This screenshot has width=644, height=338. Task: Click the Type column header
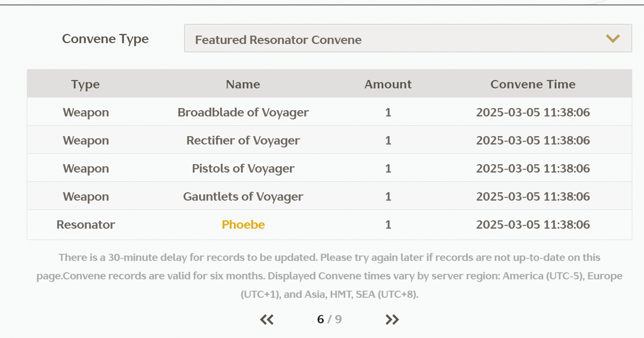point(86,84)
